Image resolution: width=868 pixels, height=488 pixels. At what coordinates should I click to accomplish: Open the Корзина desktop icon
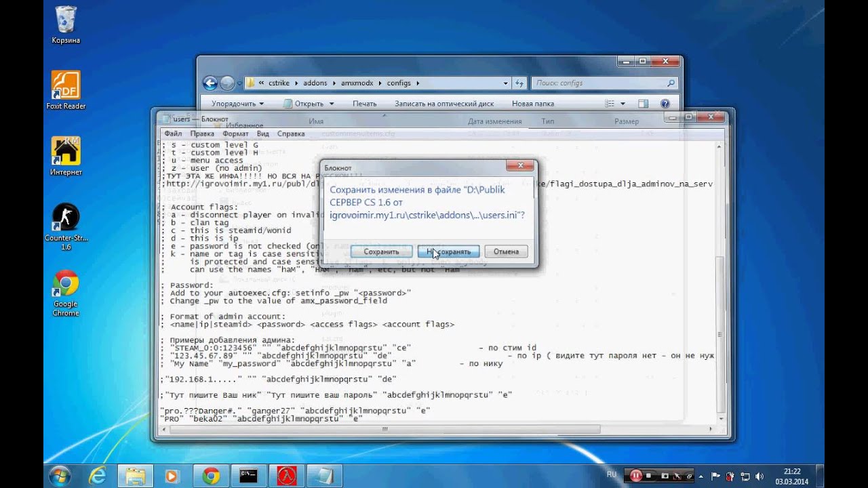point(66,25)
